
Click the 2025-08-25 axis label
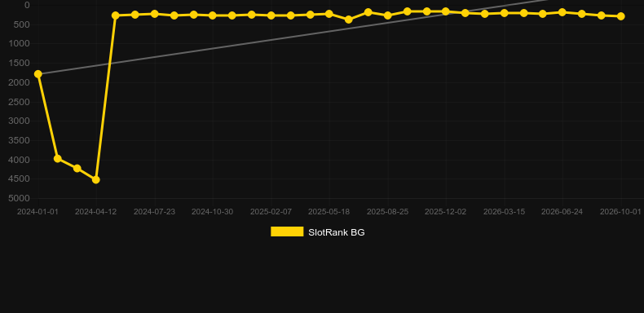coord(387,212)
